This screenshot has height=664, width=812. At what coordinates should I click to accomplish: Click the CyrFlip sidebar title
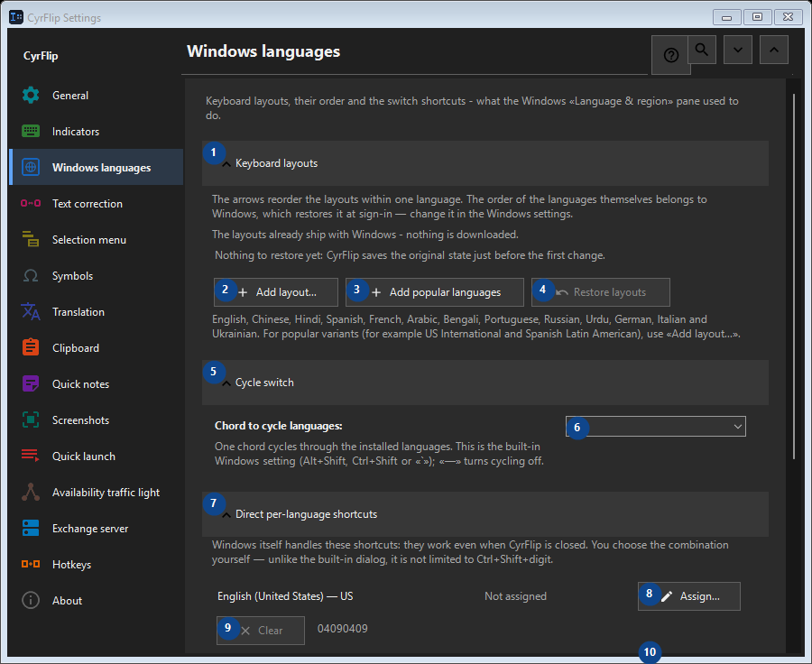point(41,55)
